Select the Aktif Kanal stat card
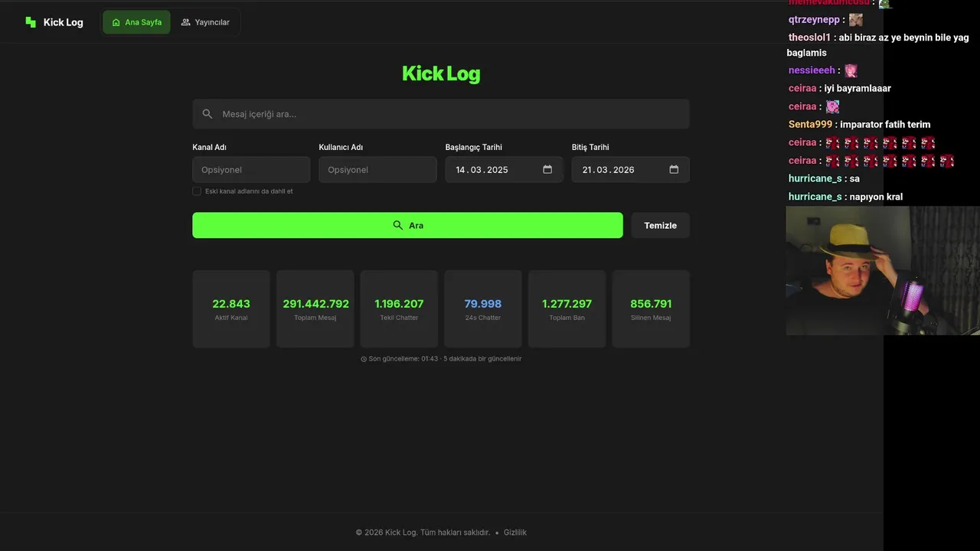Image resolution: width=980 pixels, height=551 pixels. click(231, 309)
